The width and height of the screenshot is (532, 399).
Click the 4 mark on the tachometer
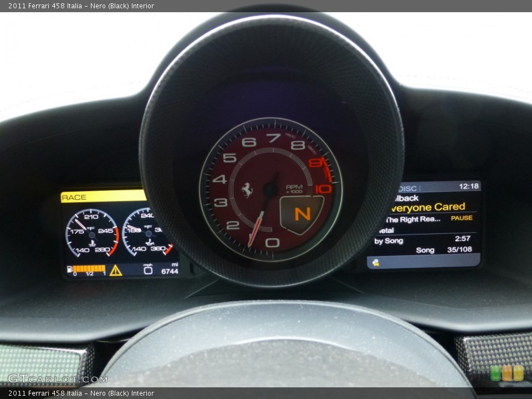click(219, 179)
